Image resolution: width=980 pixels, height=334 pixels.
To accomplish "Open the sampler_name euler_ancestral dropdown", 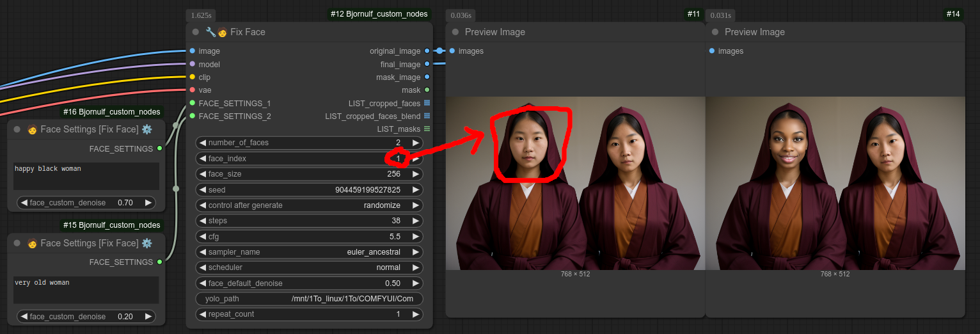I will click(309, 252).
